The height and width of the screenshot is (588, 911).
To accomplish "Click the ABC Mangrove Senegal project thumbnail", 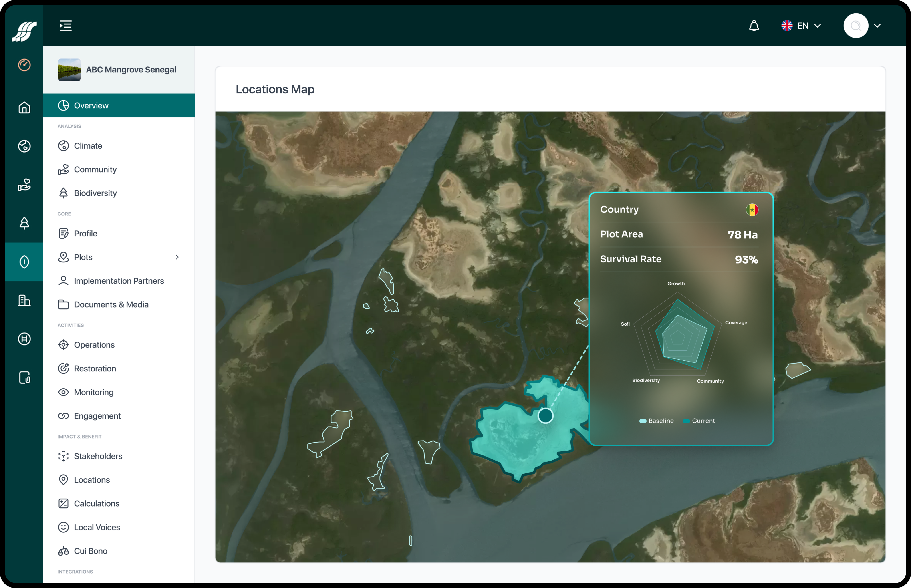I will point(69,70).
